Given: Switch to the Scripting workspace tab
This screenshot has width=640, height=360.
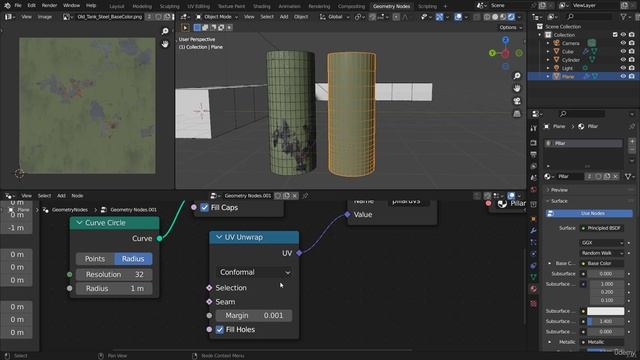Looking at the screenshot, I should [427, 6].
